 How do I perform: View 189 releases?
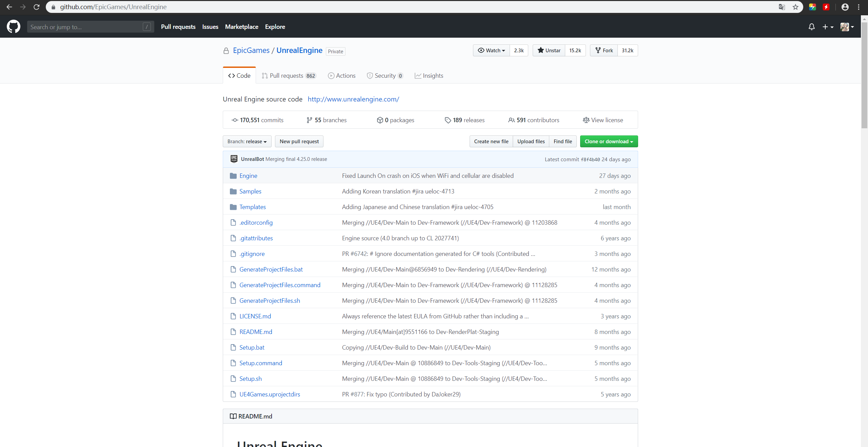465,120
